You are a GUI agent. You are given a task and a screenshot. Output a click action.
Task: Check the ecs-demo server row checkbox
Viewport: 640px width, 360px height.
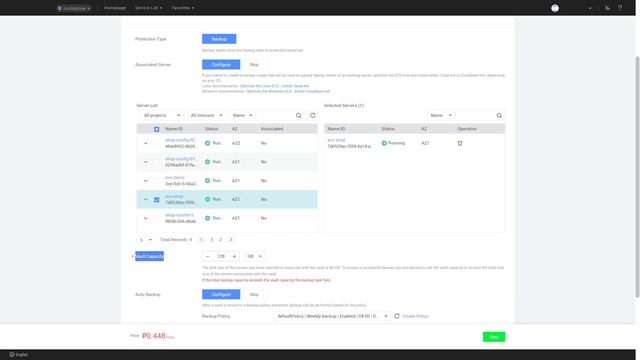(156, 181)
